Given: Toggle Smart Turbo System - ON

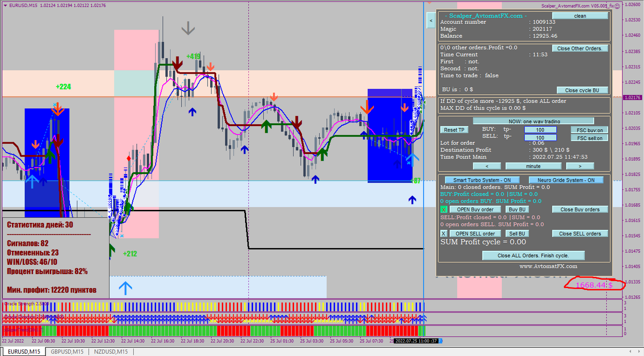Looking at the screenshot, I should coord(483,180).
